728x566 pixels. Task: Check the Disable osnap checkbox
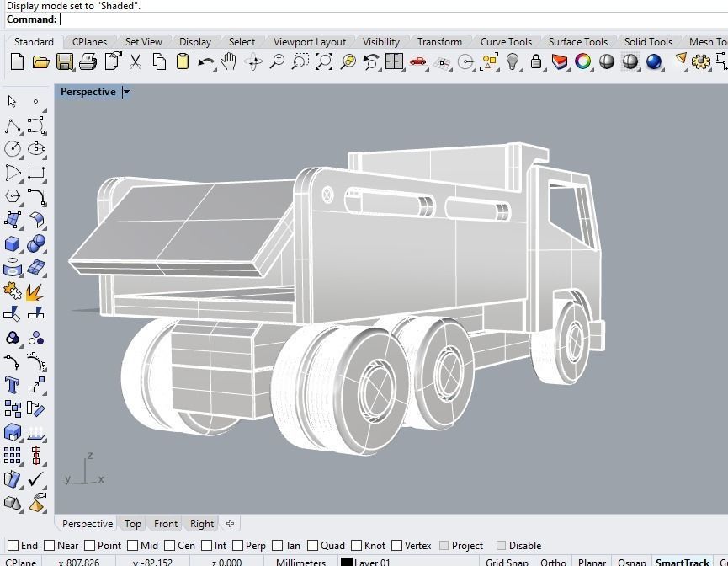point(501,545)
